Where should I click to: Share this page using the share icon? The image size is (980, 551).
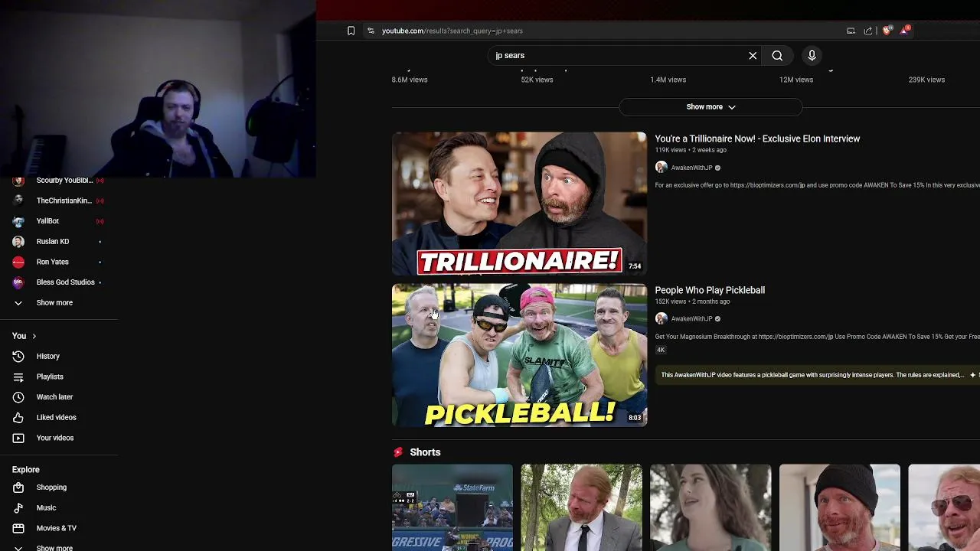coord(868,31)
